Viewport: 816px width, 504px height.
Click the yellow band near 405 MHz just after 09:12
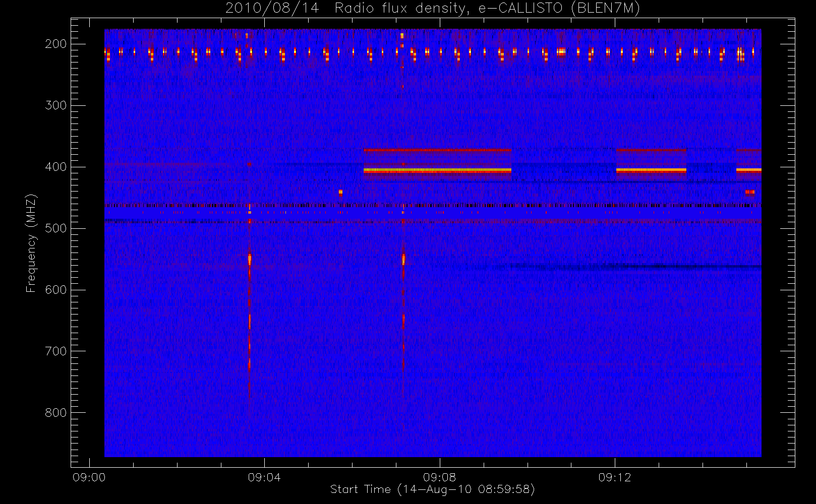pos(651,170)
